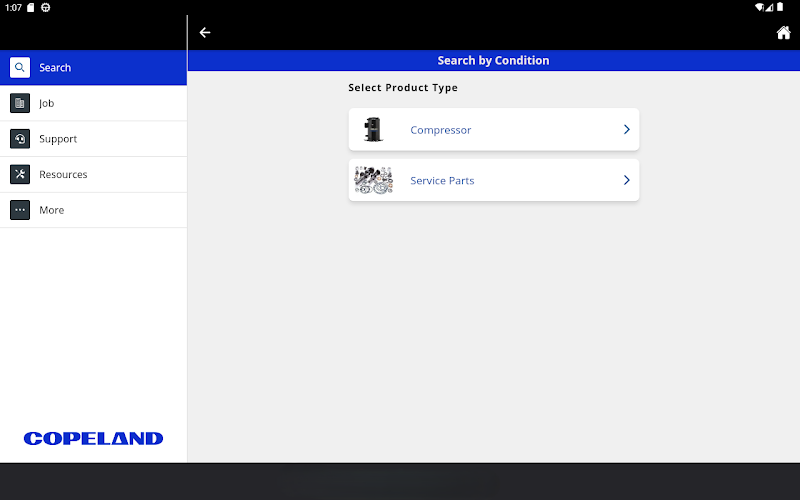This screenshot has height=500, width=800.
Task: Click the Search magnifier icon in sidebar
Action: [20, 67]
